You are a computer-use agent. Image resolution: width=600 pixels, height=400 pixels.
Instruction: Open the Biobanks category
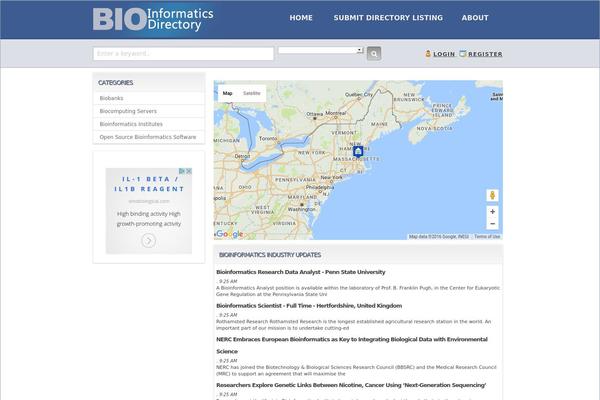[111, 98]
